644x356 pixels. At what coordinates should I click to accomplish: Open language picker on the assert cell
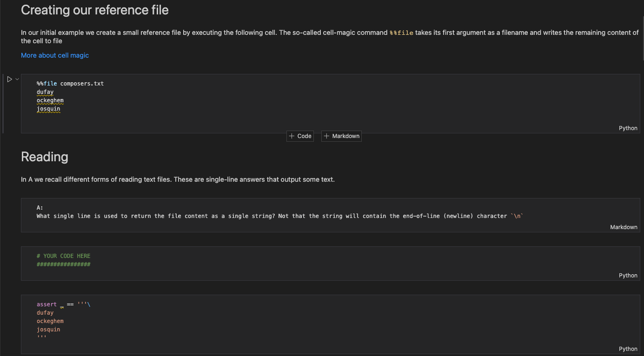[628, 349]
